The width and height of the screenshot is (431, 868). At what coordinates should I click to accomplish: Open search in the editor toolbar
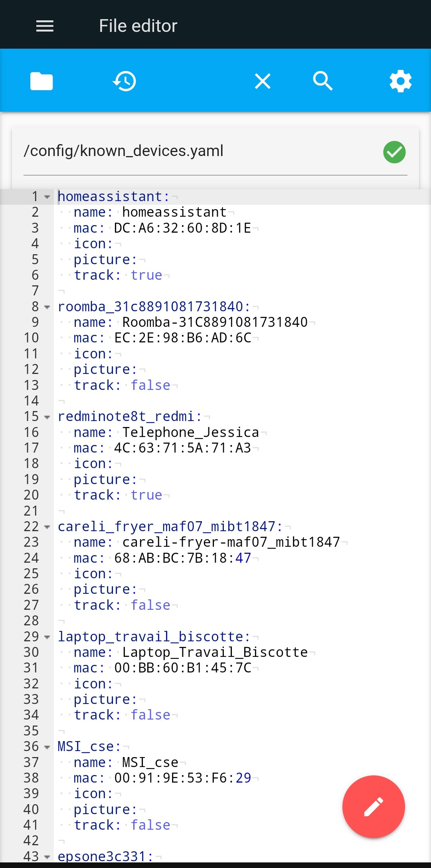[x=323, y=81]
